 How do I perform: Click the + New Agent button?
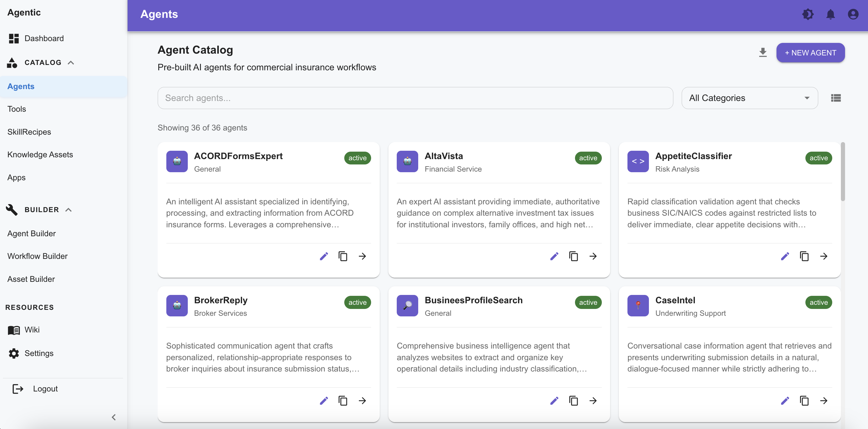tap(810, 52)
